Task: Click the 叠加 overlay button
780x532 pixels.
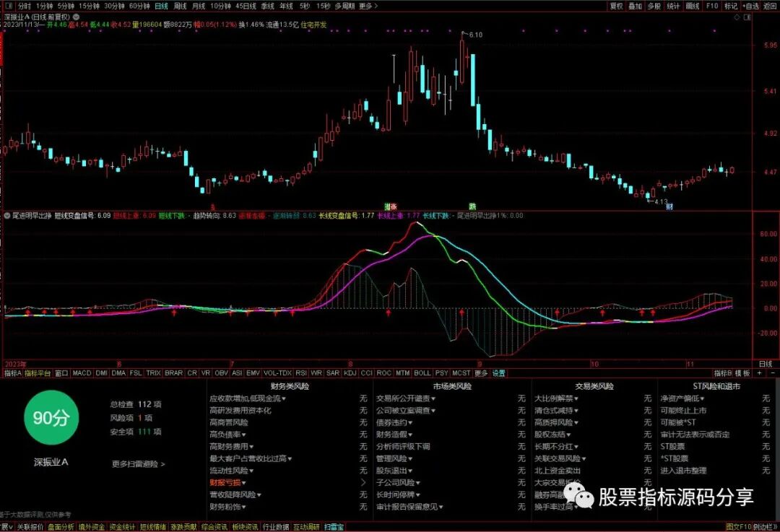Action: (x=636, y=6)
